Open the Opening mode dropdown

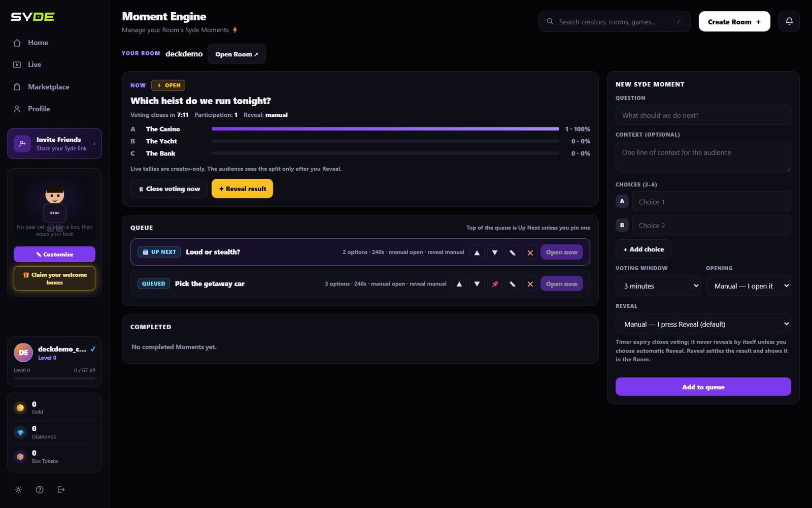pos(749,286)
